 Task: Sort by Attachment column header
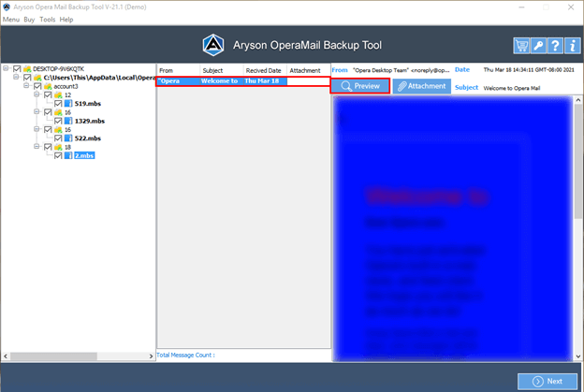click(309, 70)
